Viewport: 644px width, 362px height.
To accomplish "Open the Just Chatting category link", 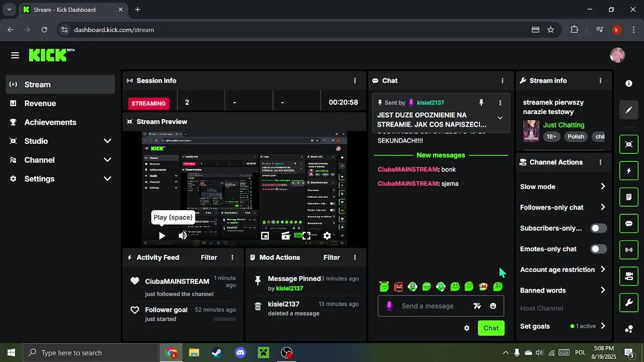I will click(563, 125).
